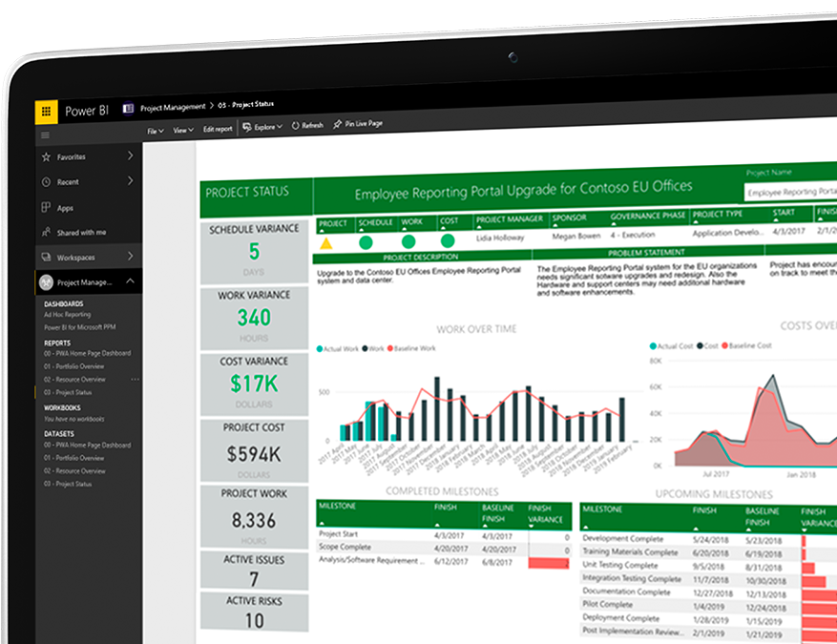Select Apps label in sidebar
Viewport: 837px width, 644px height.
(65, 208)
